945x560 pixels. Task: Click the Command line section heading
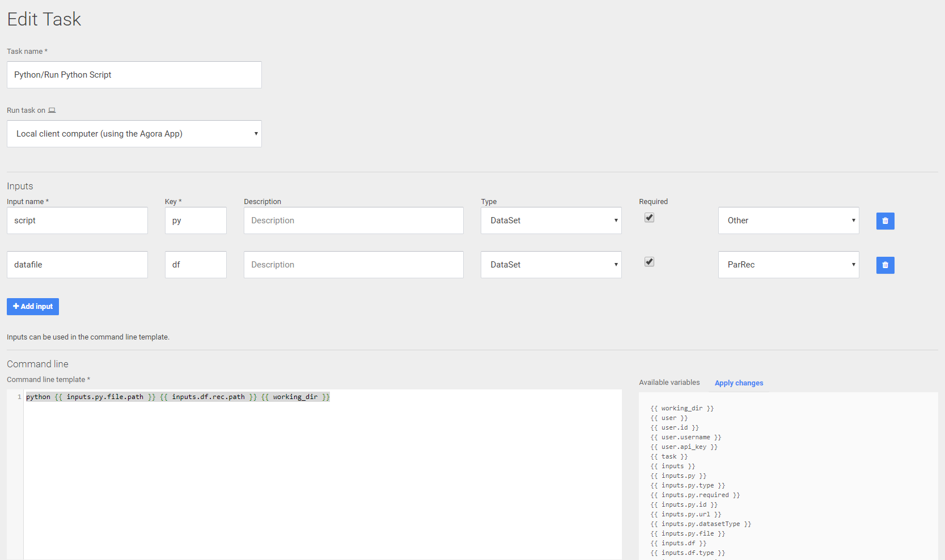(x=37, y=364)
